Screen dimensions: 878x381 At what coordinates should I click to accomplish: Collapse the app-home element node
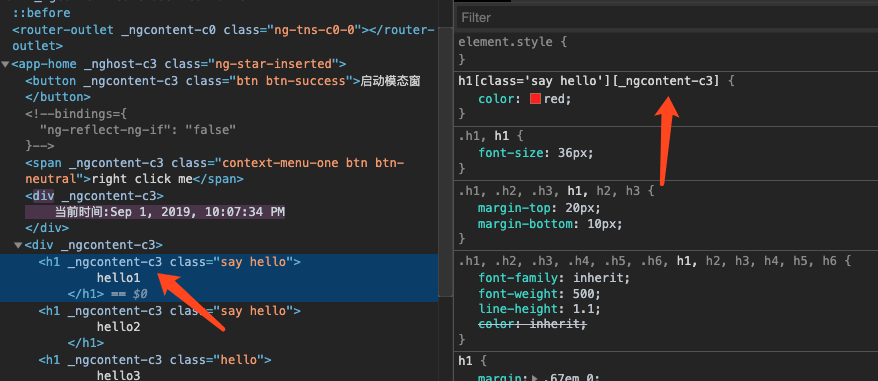pyautogui.click(x=5, y=64)
